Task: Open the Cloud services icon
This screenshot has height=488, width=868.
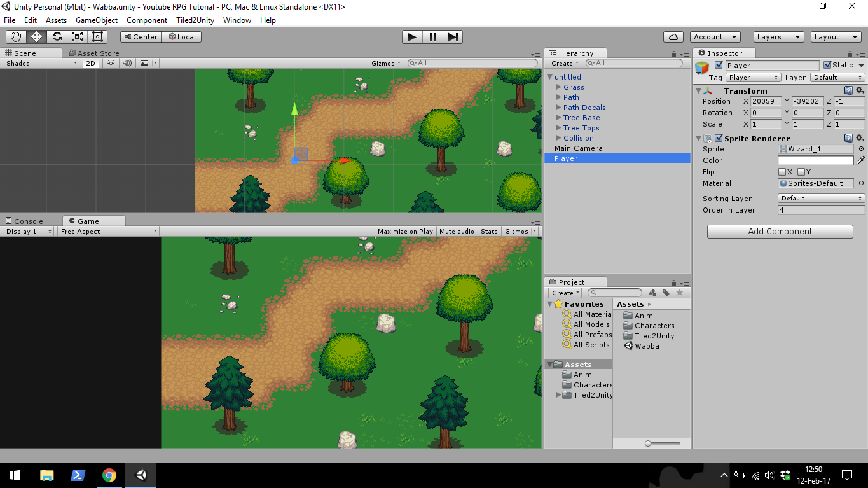Action: click(673, 37)
